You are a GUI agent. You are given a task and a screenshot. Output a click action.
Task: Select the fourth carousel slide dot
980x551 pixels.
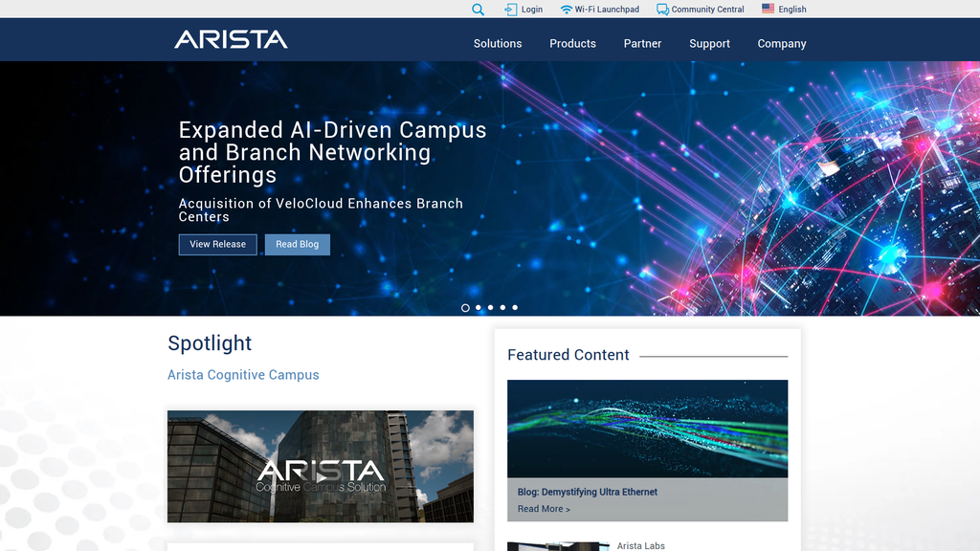point(502,307)
